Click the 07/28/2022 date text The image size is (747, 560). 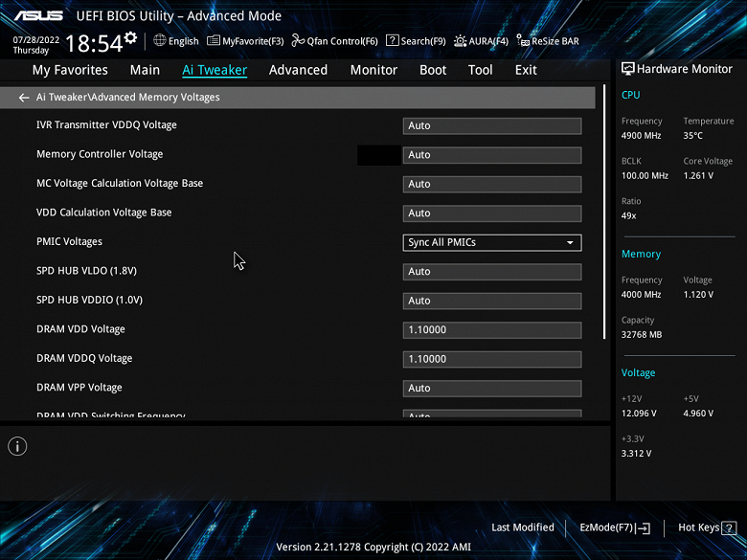36,40
